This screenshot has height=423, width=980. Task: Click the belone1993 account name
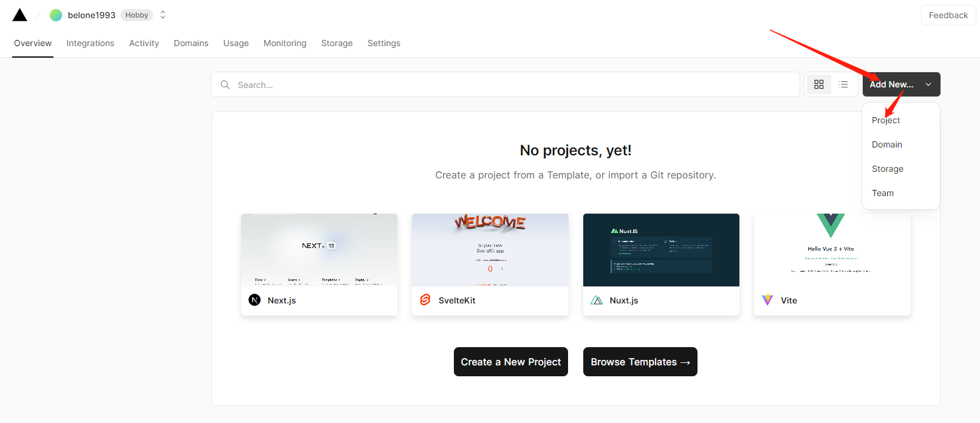[x=92, y=15]
